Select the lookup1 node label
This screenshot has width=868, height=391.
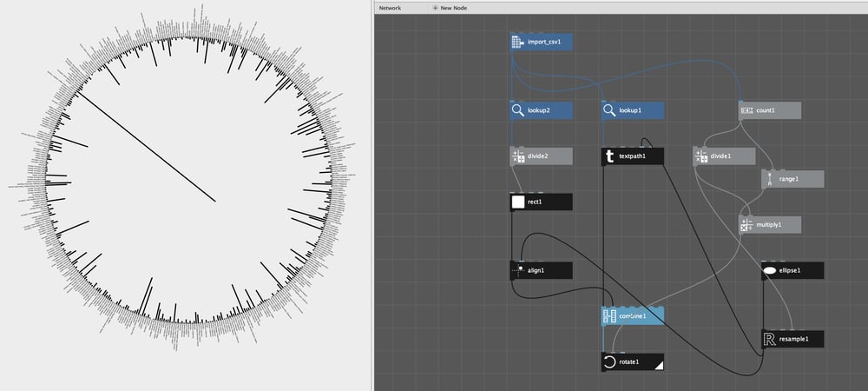630,110
